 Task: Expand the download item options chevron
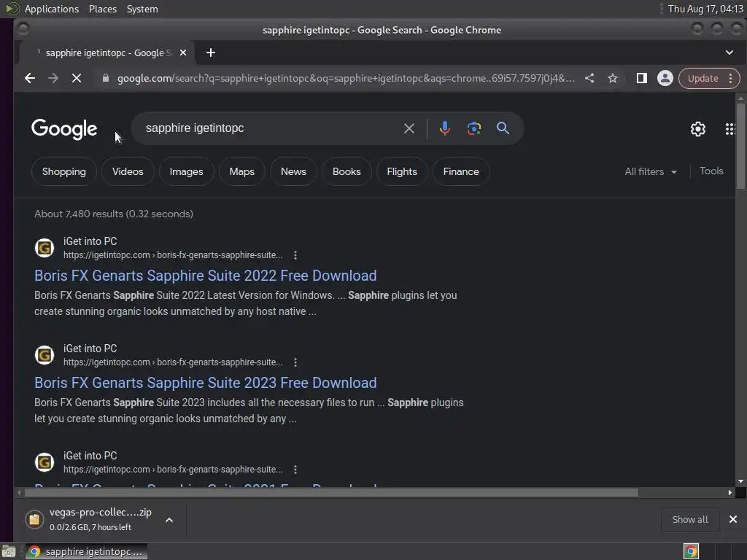point(169,519)
